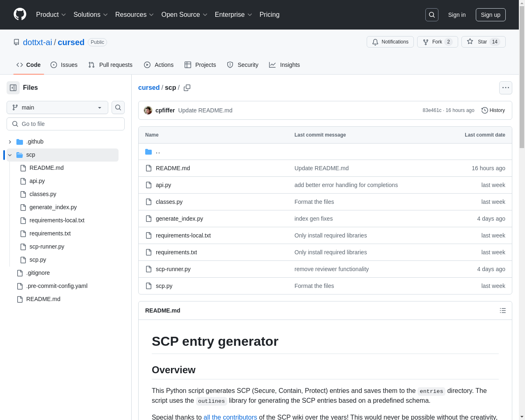Click the Sign up button

click(491, 15)
